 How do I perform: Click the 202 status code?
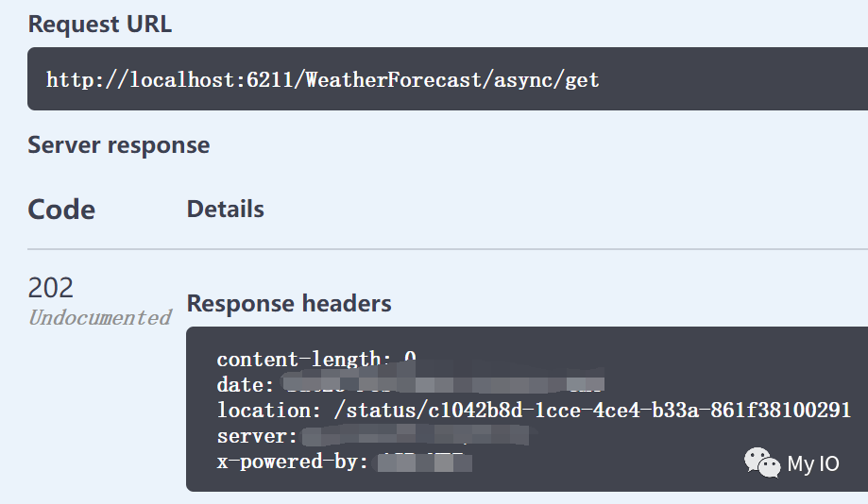[50, 288]
